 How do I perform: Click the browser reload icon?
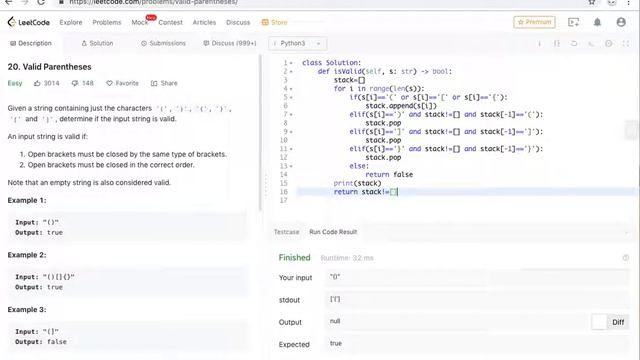click(x=41, y=2)
